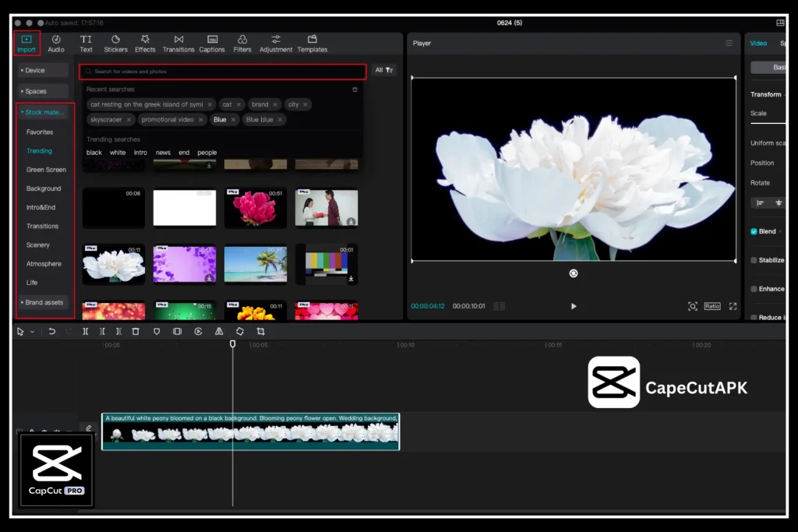This screenshot has height=532, width=798.
Task: Delete the selected clip
Action: (136, 331)
